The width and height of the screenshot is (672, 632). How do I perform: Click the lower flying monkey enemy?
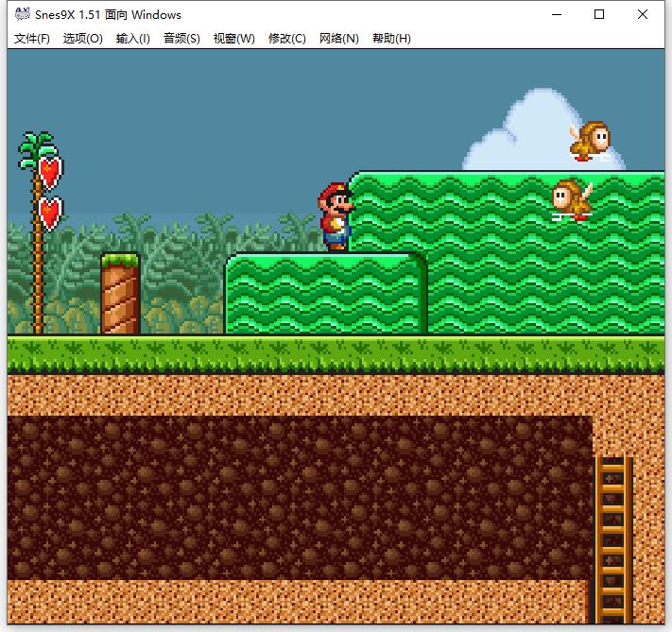pyautogui.click(x=572, y=199)
